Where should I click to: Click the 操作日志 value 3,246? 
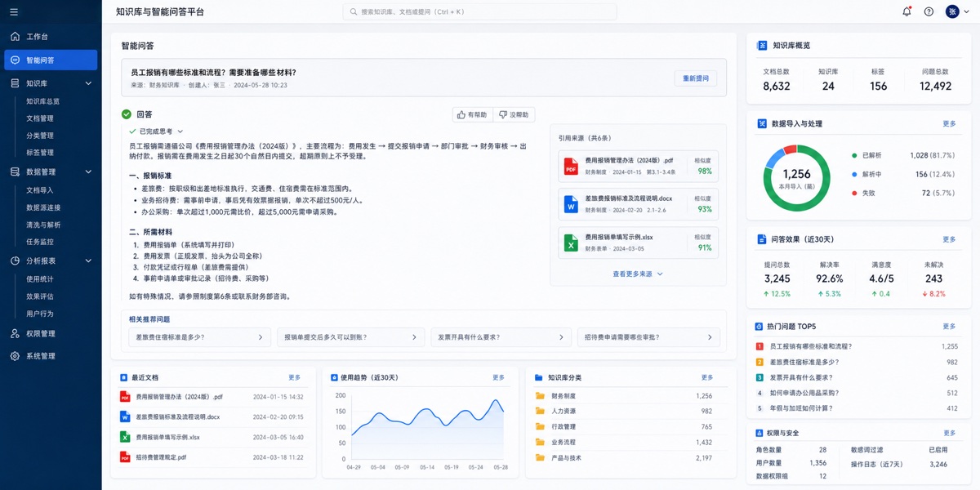[x=938, y=464]
